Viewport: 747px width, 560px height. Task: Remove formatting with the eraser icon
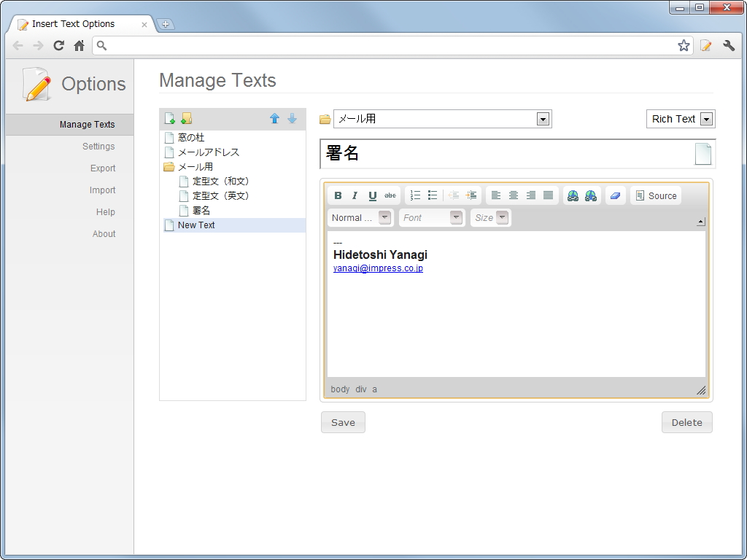(x=615, y=195)
